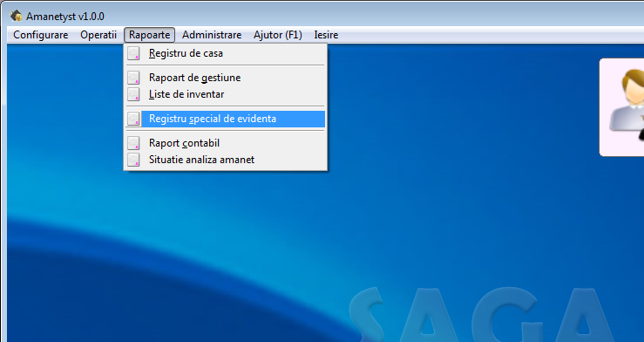Open the Operatii menu
The image size is (644, 342).
(98, 35)
